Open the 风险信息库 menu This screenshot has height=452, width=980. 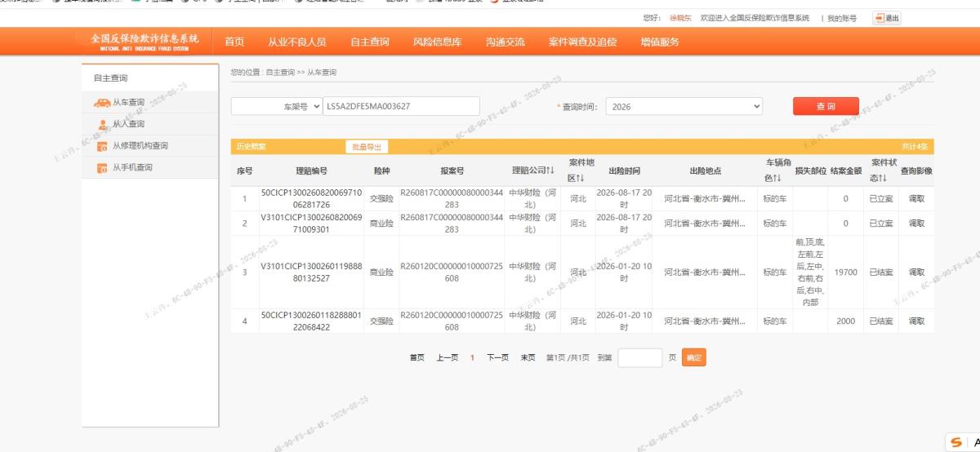click(437, 42)
